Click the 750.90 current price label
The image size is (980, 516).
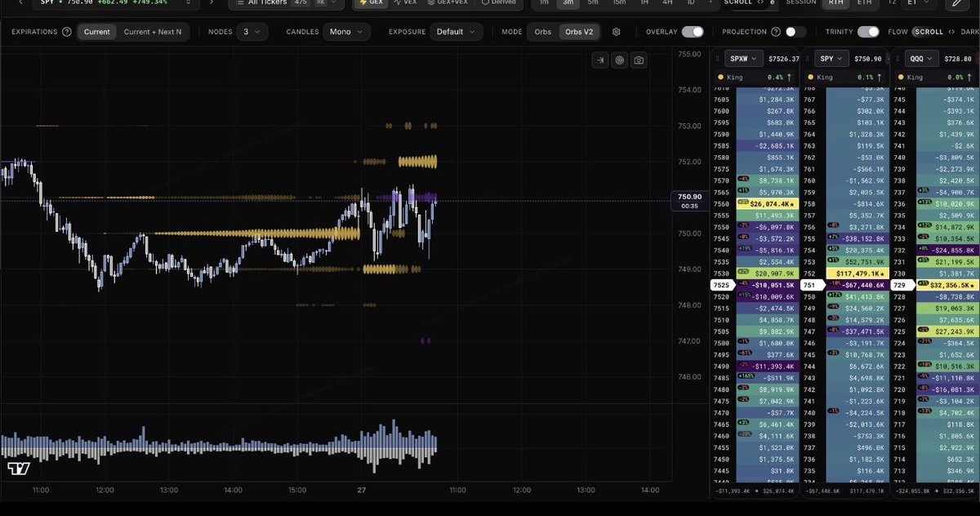point(690,197)
